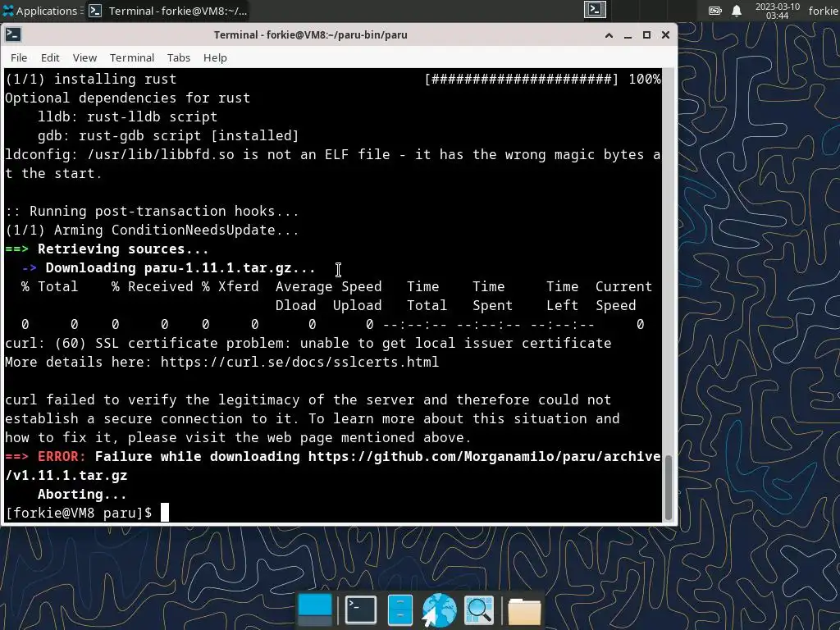
Task: Open the File menu
Action: 19,58
